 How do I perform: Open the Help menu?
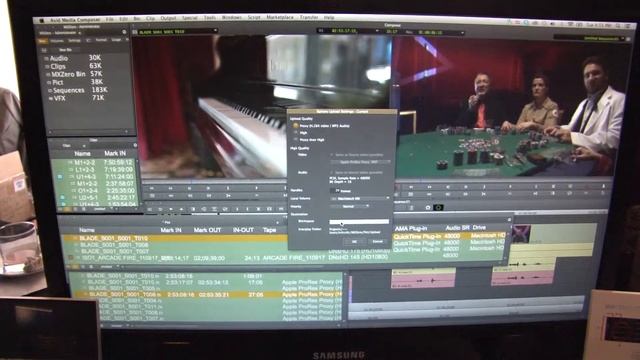coord(329,18)
